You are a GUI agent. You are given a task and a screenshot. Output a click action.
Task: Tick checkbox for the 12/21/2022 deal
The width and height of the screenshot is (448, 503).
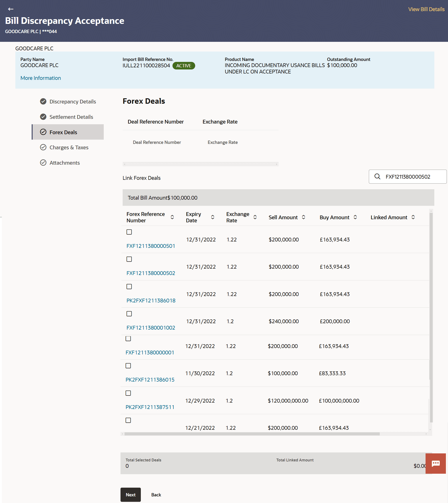click(128, 420)
